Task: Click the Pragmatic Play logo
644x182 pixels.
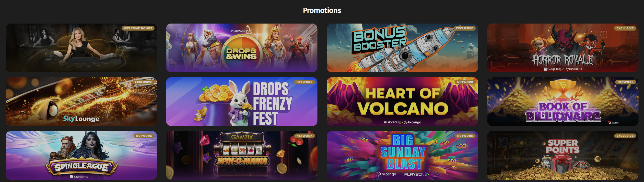Action: click(x=242, y=30)
